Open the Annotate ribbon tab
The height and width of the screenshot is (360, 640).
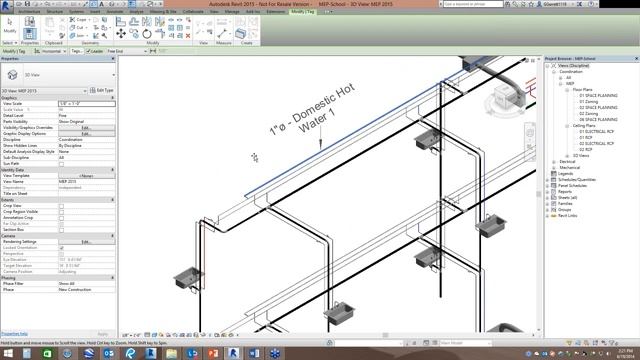115,12
